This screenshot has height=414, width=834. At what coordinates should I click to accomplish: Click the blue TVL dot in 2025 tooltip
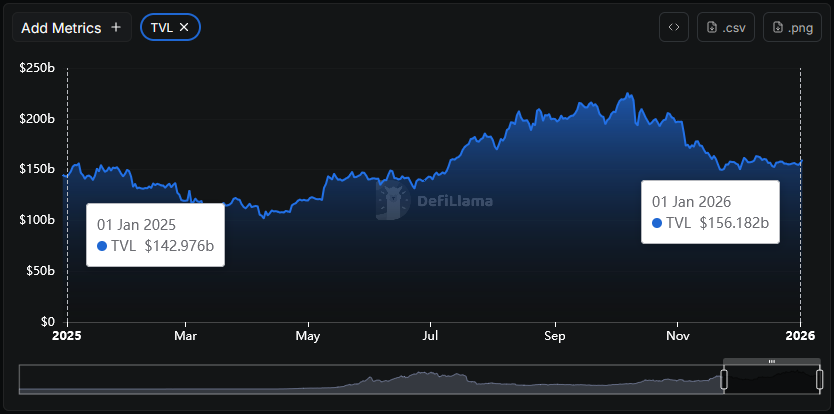click(x=102, y=246)
